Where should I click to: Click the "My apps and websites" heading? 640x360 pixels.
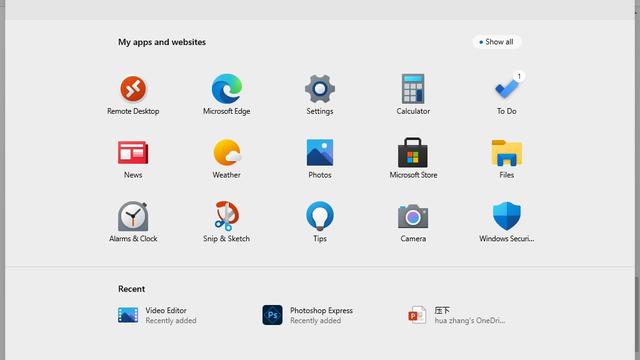click(x=162, y=42)
